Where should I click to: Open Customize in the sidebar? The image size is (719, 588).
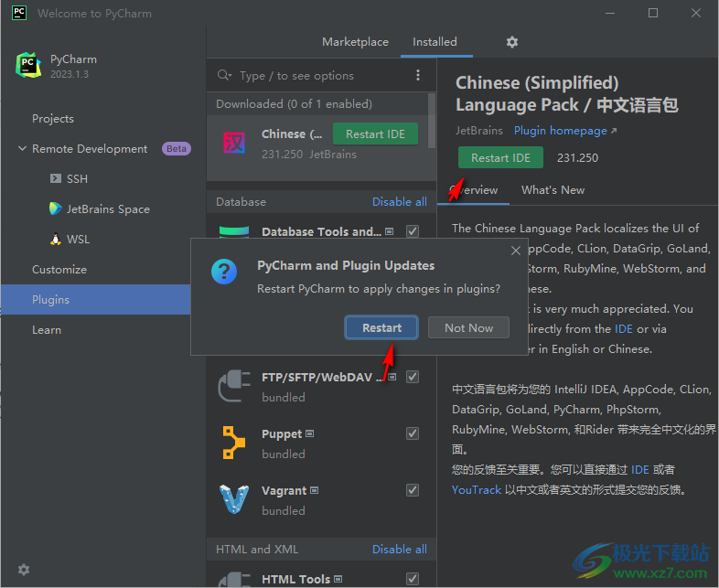59,270
